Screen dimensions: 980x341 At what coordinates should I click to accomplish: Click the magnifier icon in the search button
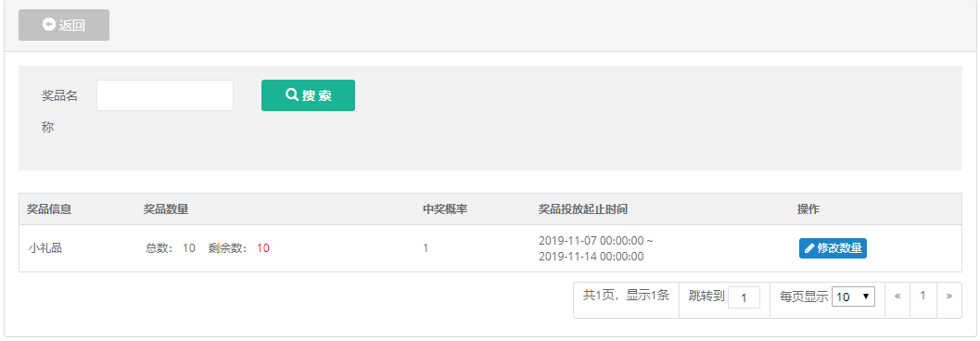[292, 95]
